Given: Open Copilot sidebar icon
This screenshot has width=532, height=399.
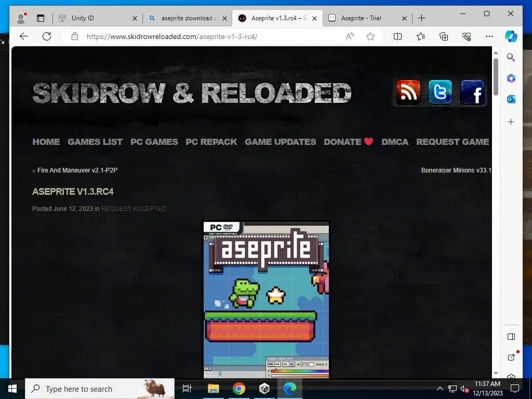Looking at the screenshot, I should point(511,36).
